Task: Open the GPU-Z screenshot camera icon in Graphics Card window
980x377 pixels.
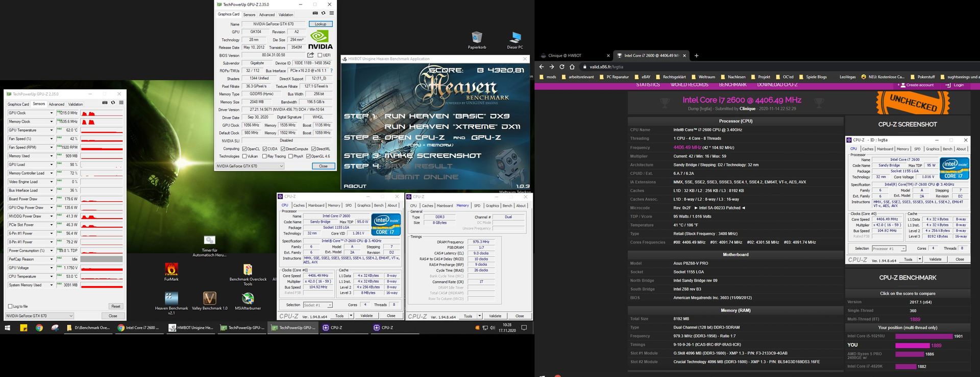Action: [x=315, y=13]
